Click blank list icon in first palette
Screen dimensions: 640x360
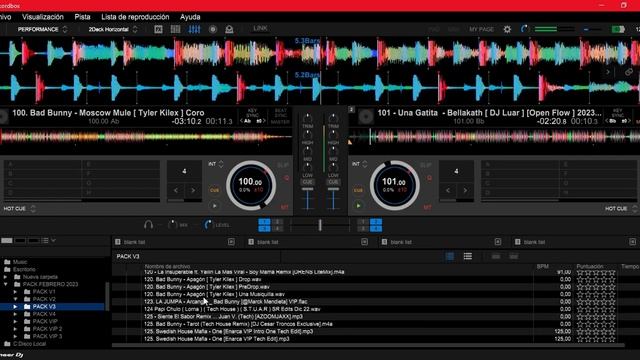118,242
